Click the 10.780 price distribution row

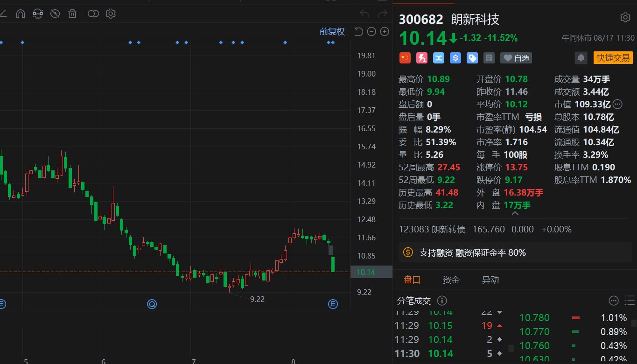tap(574, 318)
